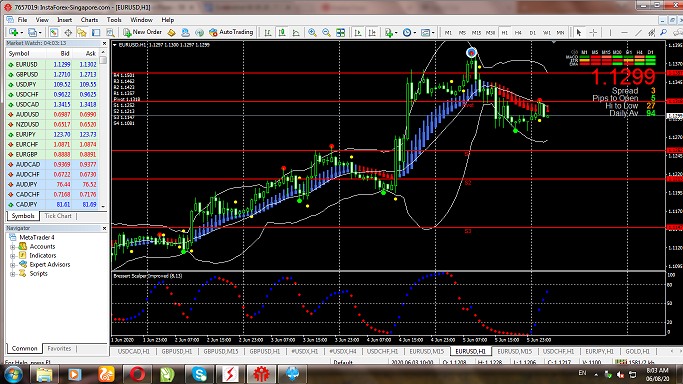
Task: Select the vertical line drawing tool
Action: click(x=610, y=32)
